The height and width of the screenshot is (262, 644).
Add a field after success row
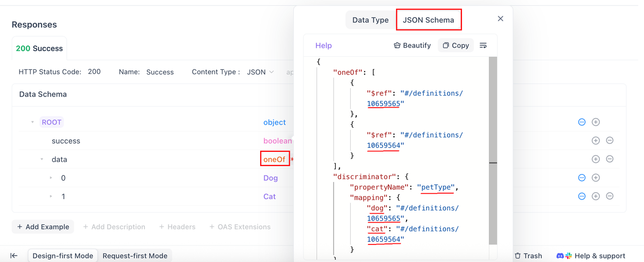596,141
